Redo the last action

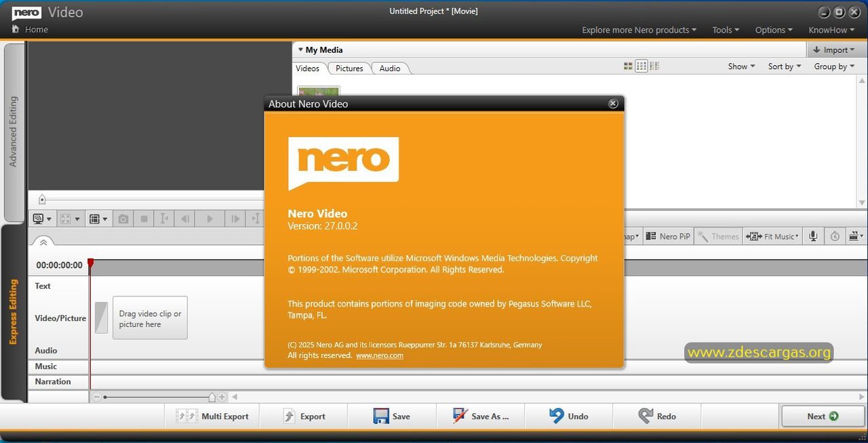[x=656, y=417]
